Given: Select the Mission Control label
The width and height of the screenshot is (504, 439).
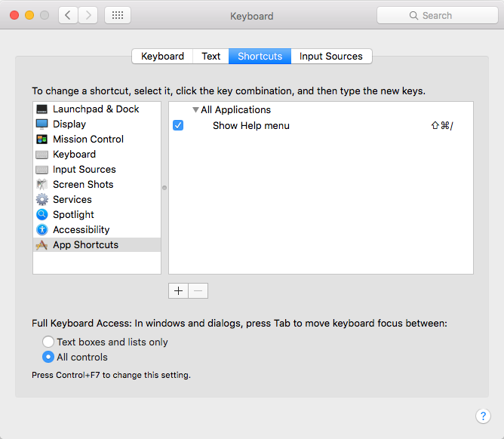Looking at the screenshot, I should (88, 139).
